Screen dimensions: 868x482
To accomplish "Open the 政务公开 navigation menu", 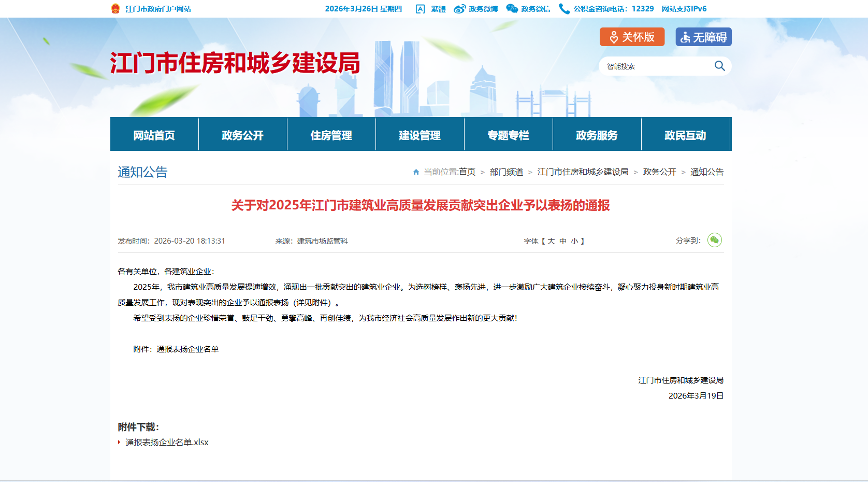I will pyautogui.click(x=242, y=135).
